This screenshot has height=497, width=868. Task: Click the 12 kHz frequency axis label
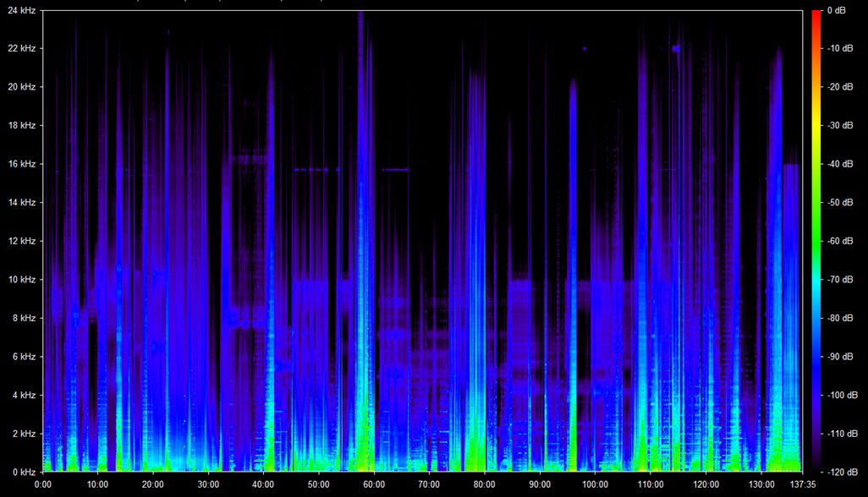[22, 241]
